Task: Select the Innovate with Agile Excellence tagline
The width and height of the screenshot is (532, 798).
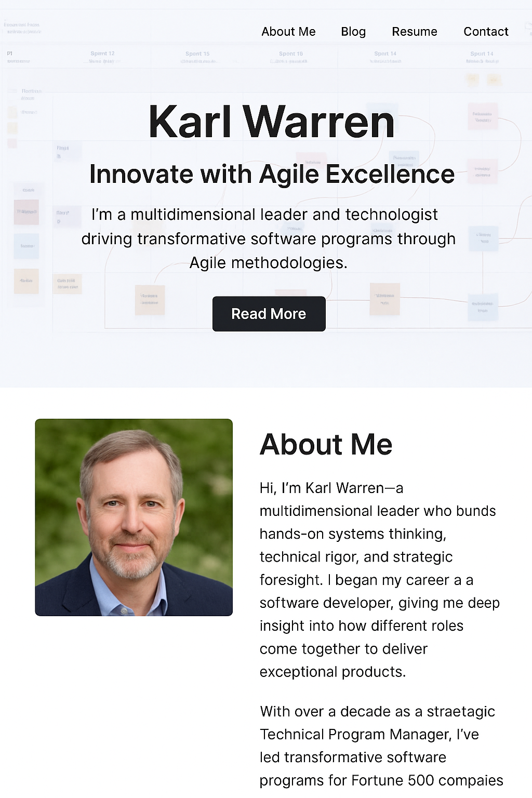Action: coord(272,174)
